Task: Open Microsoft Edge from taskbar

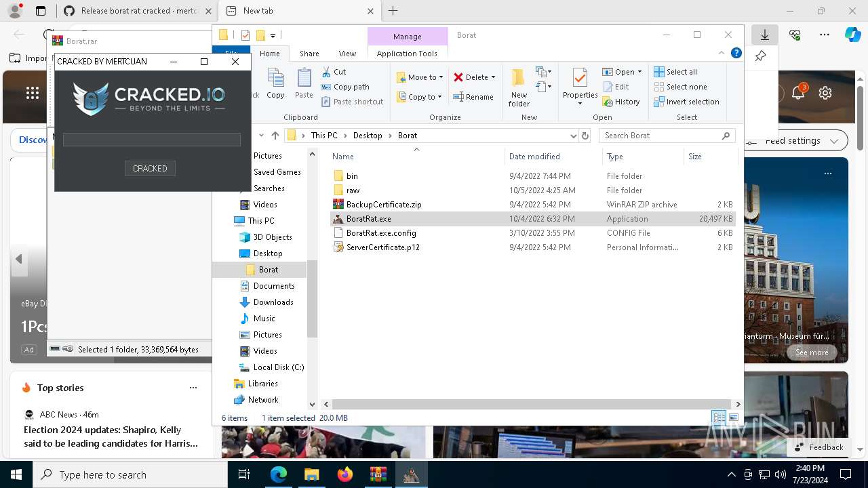Action: click(278, 474)
